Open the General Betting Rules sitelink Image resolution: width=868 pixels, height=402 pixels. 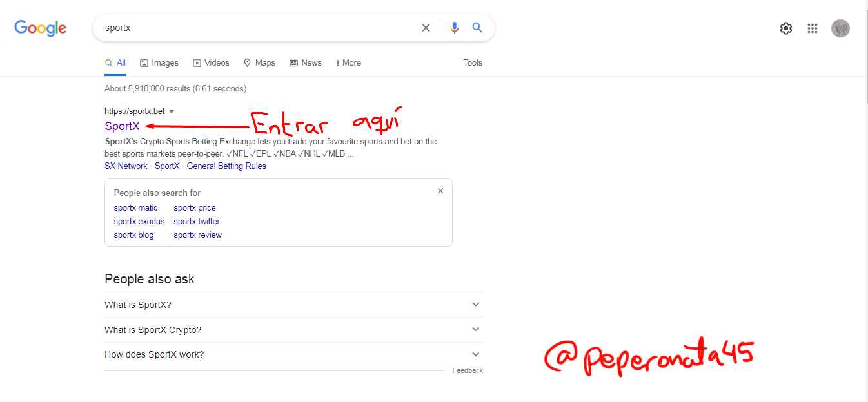(x=226, y=166)
